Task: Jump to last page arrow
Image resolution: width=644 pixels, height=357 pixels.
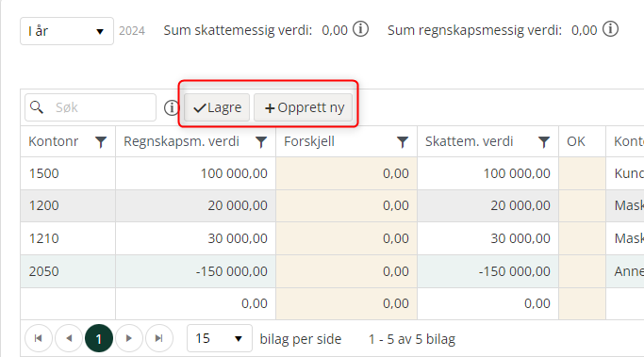Action: coord(159,338)
